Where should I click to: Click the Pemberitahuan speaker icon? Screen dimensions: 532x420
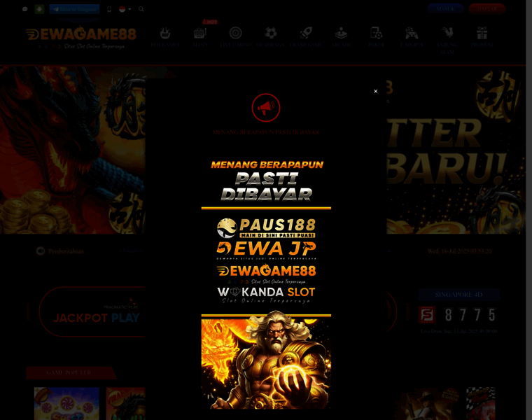41,251
